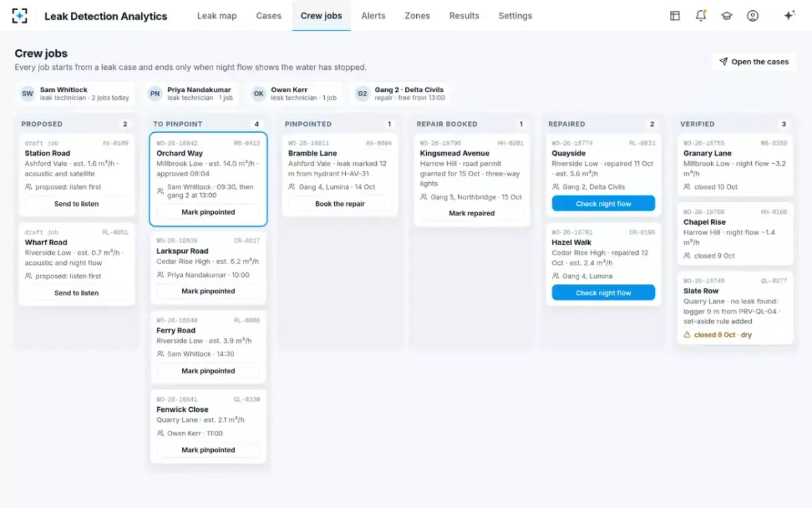Viewport: 812px width, 508px height.
Task: Click the G2 avatar for Delta Civils
Action: 362,93
